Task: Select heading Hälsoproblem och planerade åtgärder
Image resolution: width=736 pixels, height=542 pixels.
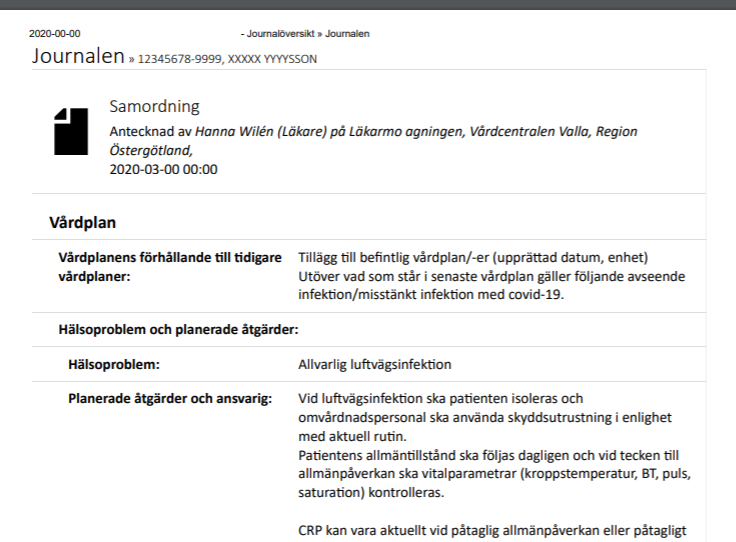Action: (178, 330)
